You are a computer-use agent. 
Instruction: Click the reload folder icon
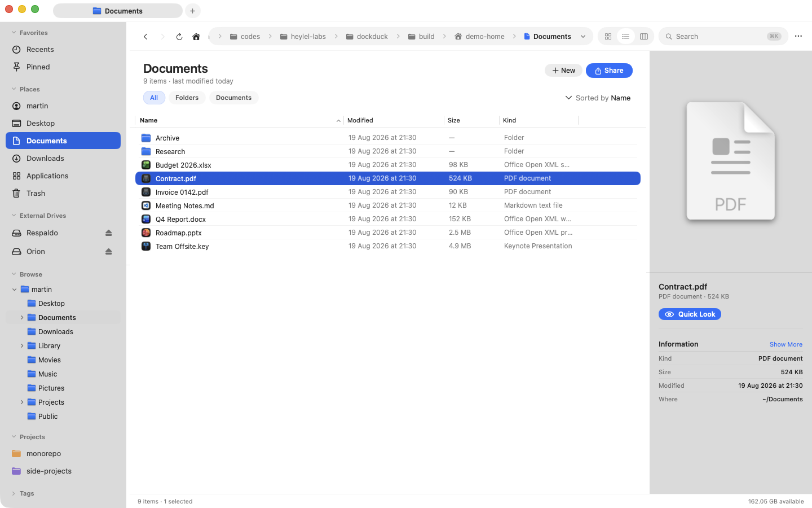pyautogui.click(x=179, y=37)
